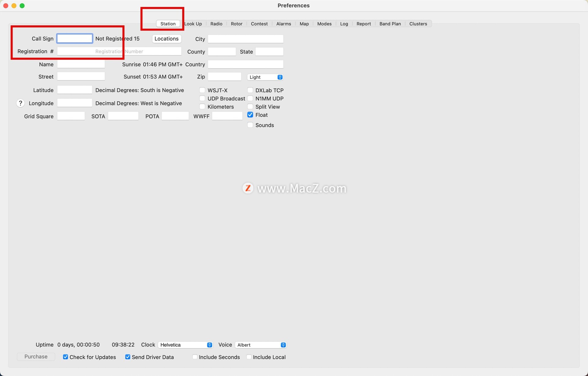Viewport: 588px width, 376px height.
Task: Enable the WSJT-X checkbox
Action: click(202, 90)
